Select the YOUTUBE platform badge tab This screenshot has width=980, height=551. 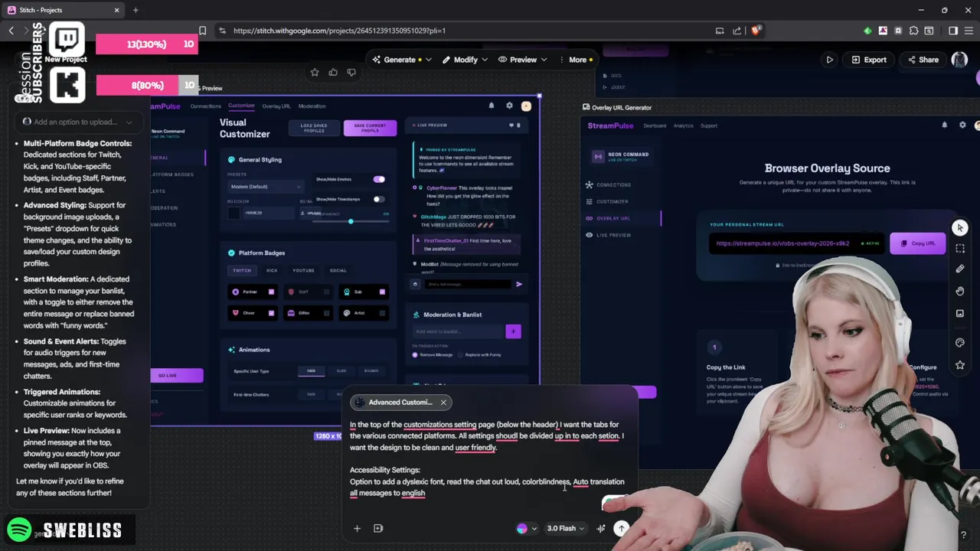[303, 270]
